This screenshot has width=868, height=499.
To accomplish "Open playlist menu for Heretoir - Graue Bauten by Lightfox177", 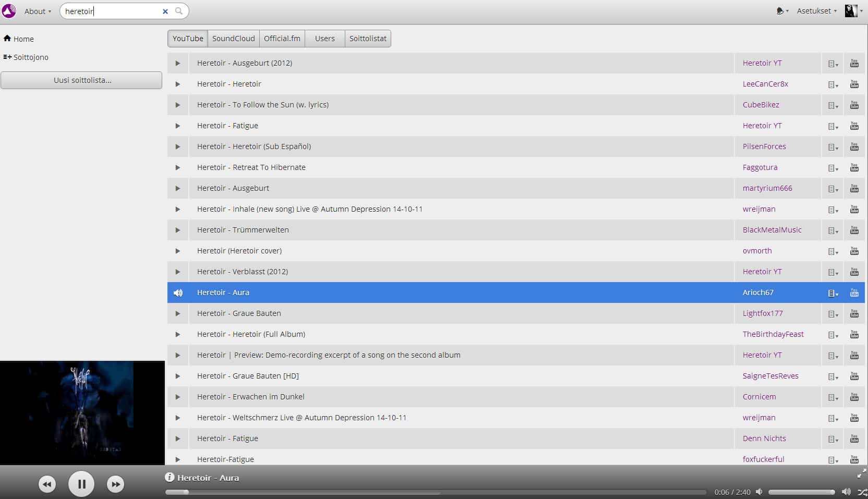I will point(833,314).
